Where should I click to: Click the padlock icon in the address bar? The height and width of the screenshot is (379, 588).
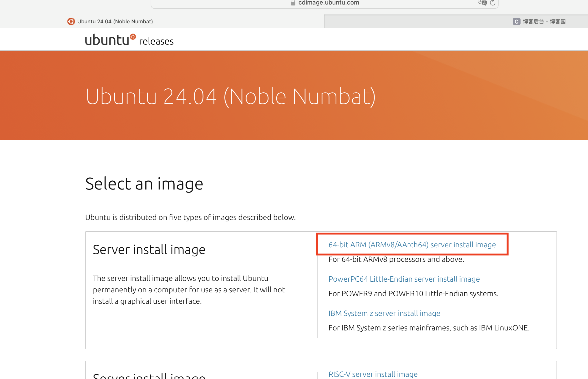click(293, 2)
